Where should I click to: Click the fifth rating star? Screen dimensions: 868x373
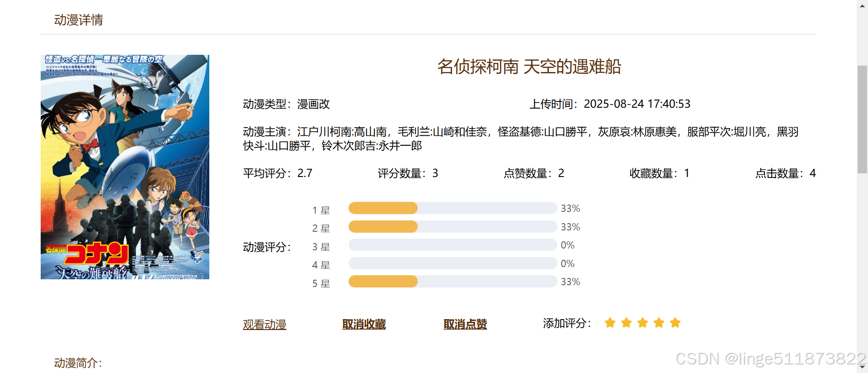tap(675, 323)
